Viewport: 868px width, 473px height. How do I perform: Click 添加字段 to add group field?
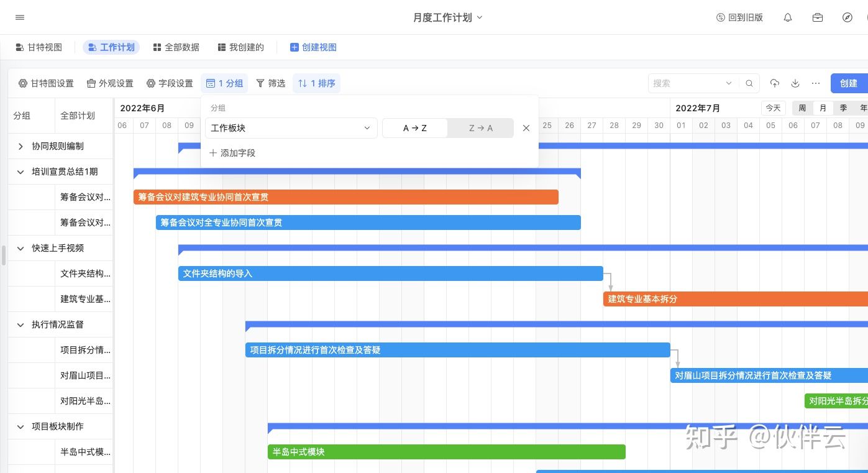click(x=232, y=153)
